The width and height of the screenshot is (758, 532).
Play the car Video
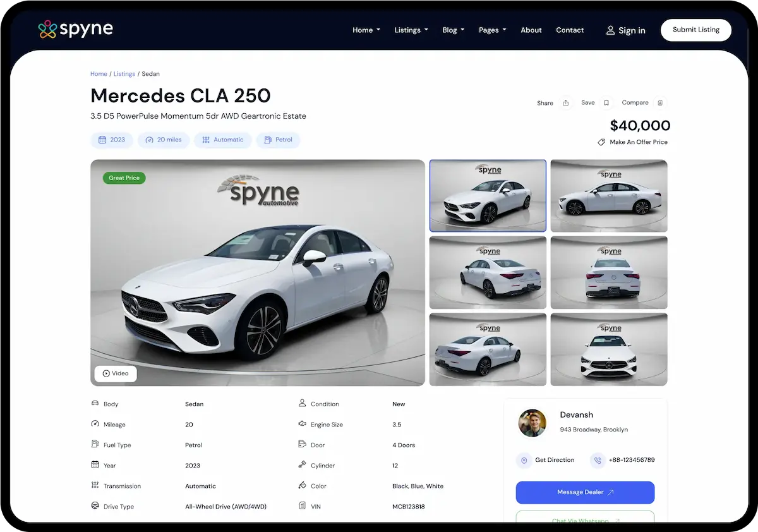point(116,373)
